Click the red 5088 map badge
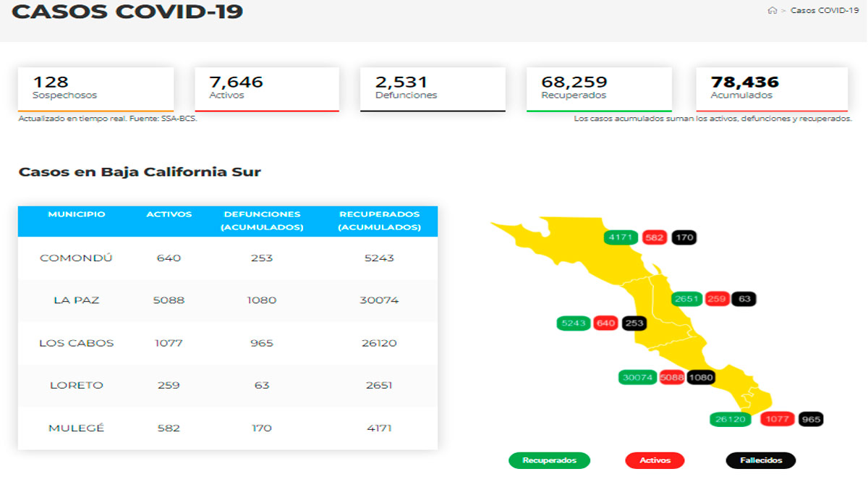This screenshot has width=868, height=482. coord(672,377)
